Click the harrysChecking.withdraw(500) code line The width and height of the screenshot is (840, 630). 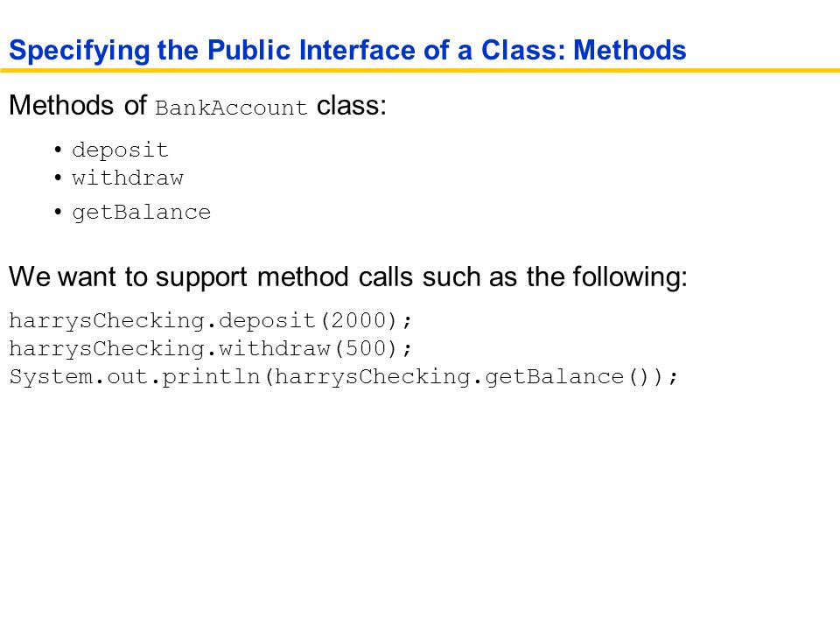[x=211, y=349]
